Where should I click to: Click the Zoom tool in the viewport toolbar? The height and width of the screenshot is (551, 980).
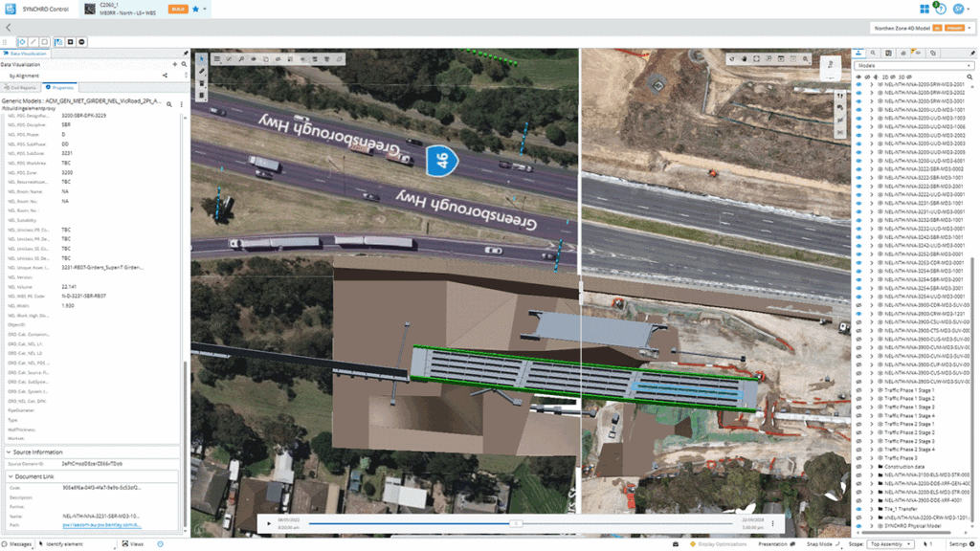[241, 58]
